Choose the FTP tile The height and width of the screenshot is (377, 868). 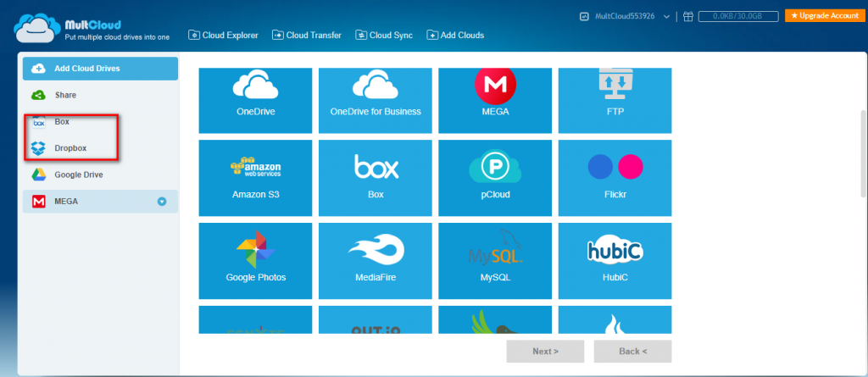point(615,101)
